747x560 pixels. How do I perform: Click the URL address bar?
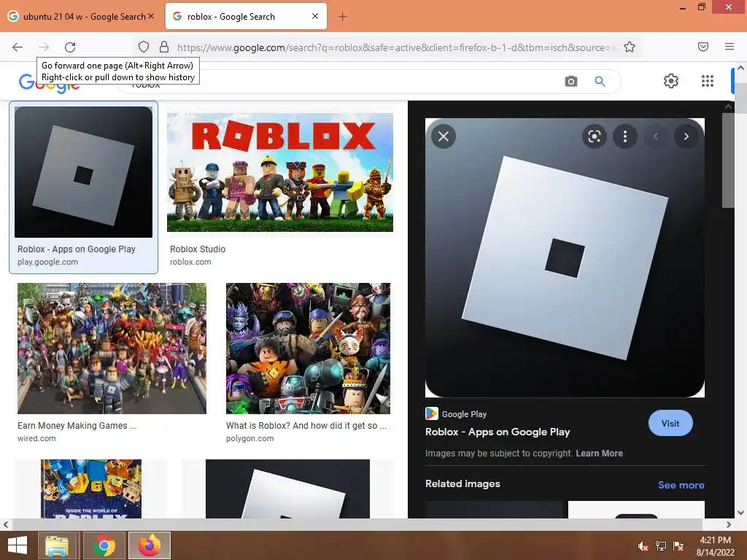click(398, 47)
